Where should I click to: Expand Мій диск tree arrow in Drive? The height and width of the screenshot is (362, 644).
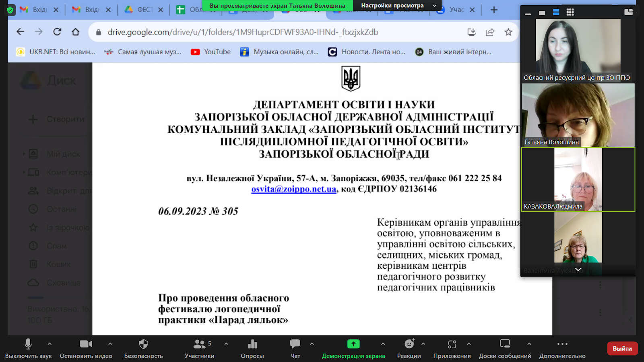pyautogui.click(x=24, y=154)
